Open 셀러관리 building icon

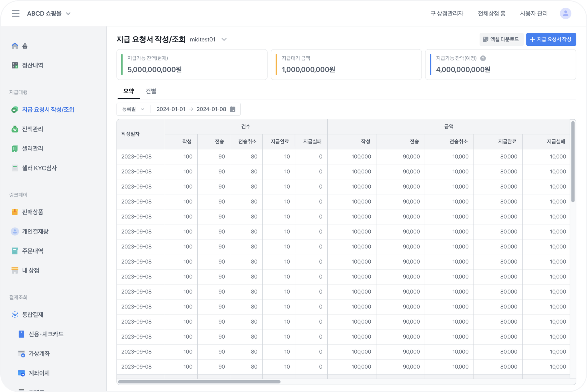click(15, 149)
